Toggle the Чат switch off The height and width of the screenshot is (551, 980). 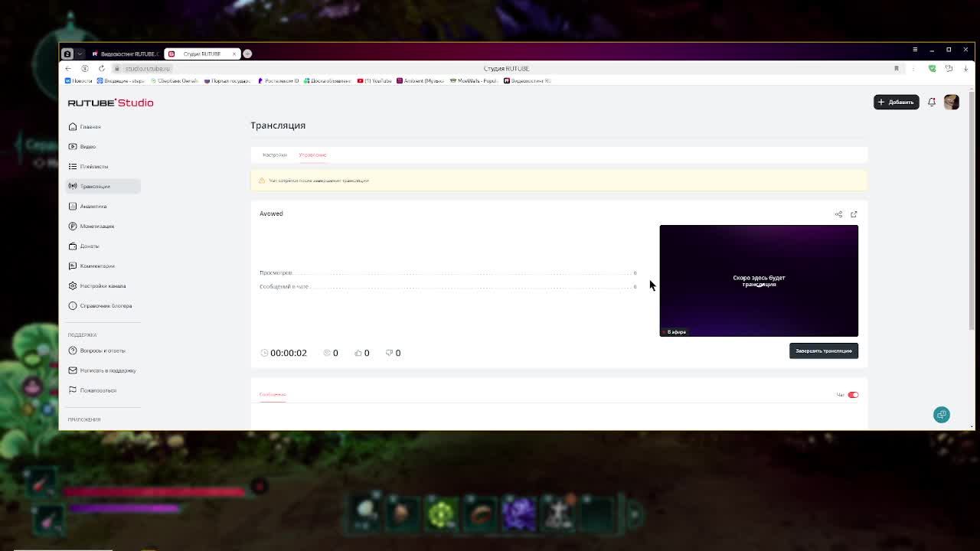click(x=853, y=395)
